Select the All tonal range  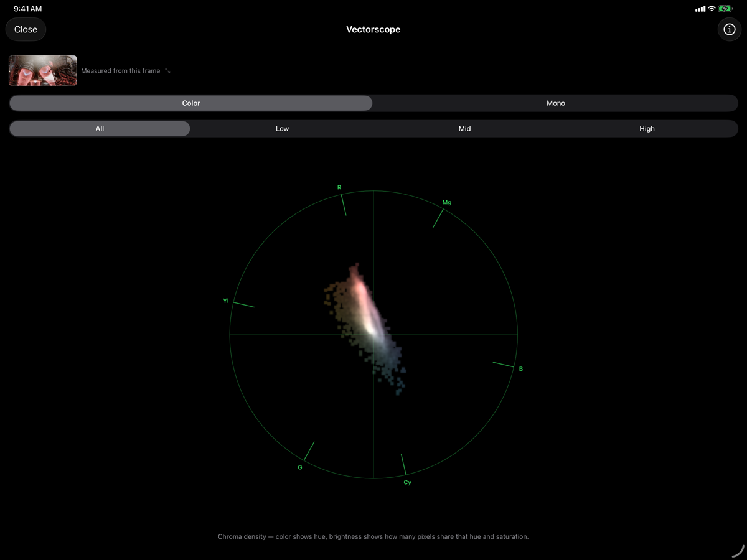pos(100,129)
